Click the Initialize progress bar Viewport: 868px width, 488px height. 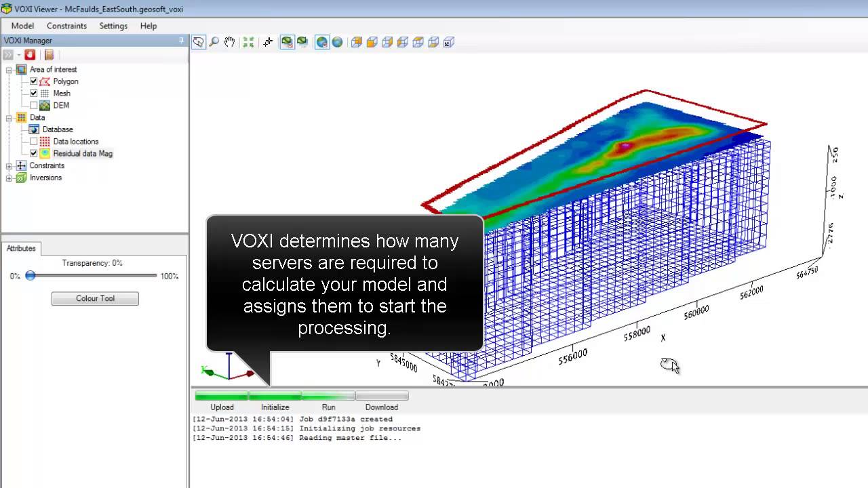tap(275, 396)
